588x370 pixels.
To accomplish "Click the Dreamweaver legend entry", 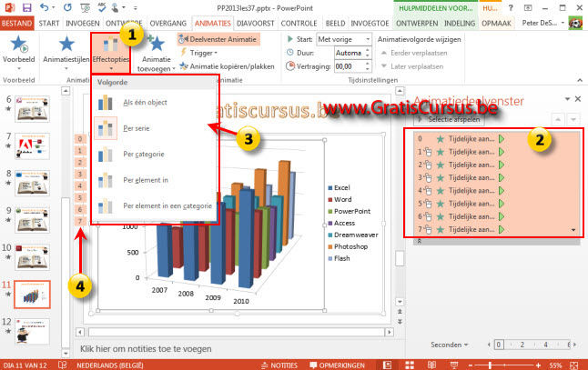I will tap(352, 235).
